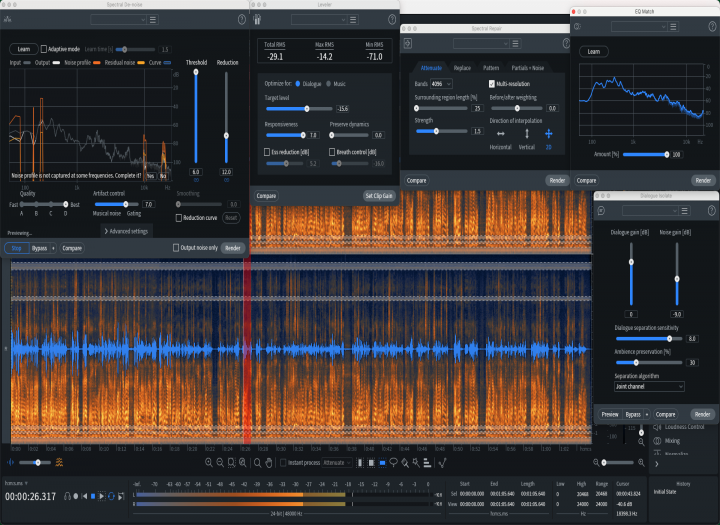This screenshot has width=720, height=525.
Task: Click Set Clip Gain in Leveler
Action: [379, 196]
